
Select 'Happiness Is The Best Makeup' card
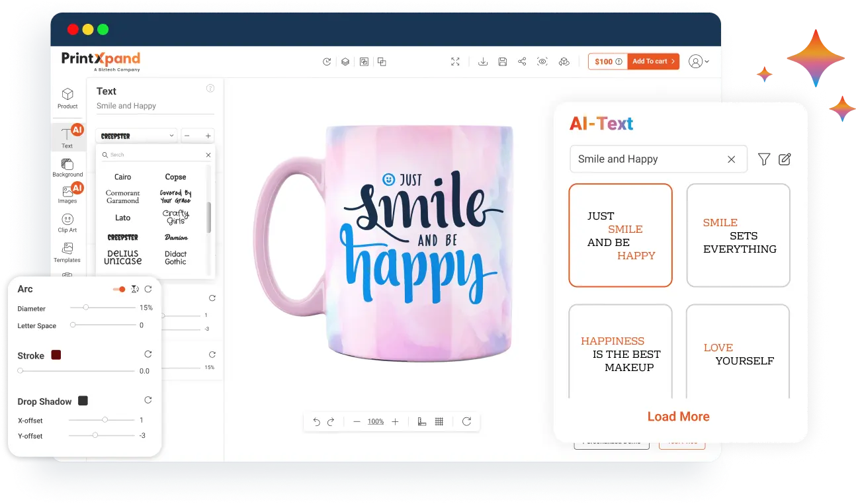621,351
